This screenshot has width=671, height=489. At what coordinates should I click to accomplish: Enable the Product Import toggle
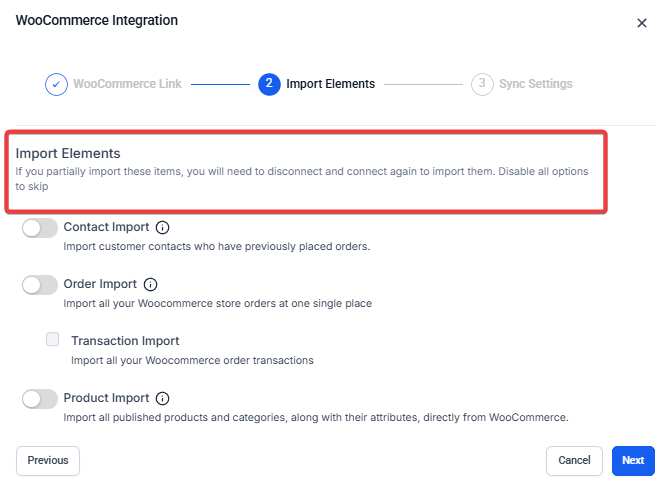click(x=40, y=398)
